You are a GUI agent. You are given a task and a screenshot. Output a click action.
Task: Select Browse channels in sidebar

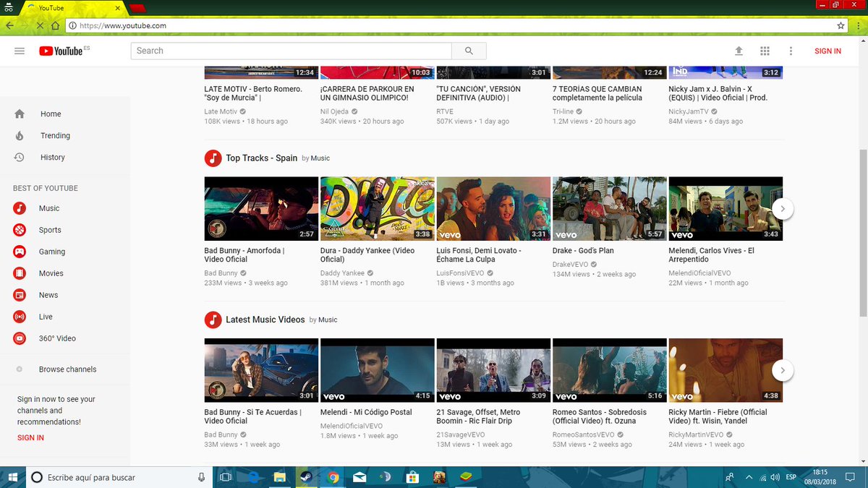pyautogui.click(x=67, y=369)
